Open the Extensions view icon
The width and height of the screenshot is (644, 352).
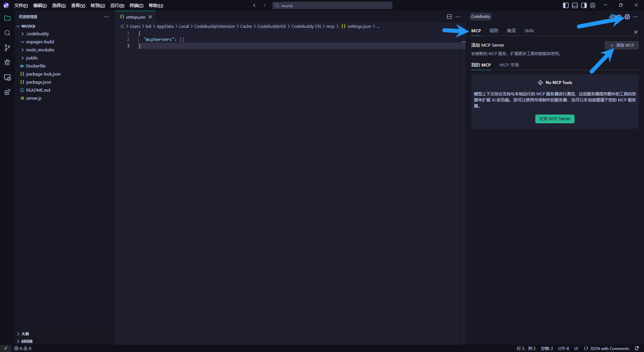7,92
